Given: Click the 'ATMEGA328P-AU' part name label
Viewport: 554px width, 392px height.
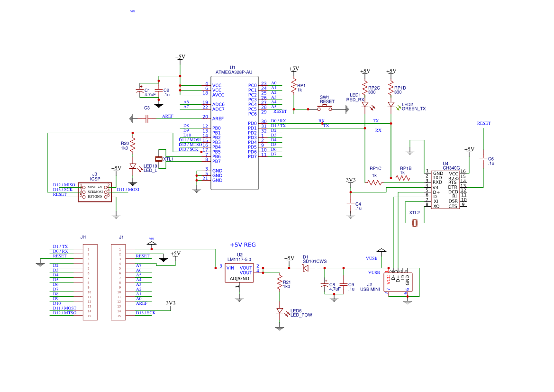Looking at the screenshot, I should pos(234,72).
